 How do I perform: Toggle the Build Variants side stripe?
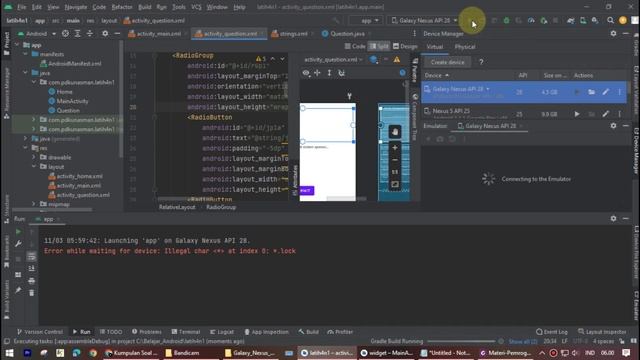[6, 299]
